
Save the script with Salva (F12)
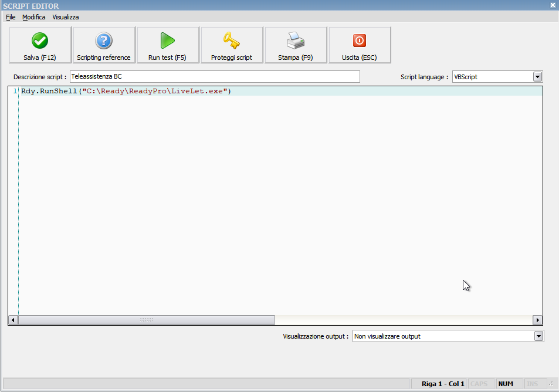[40, 45]
